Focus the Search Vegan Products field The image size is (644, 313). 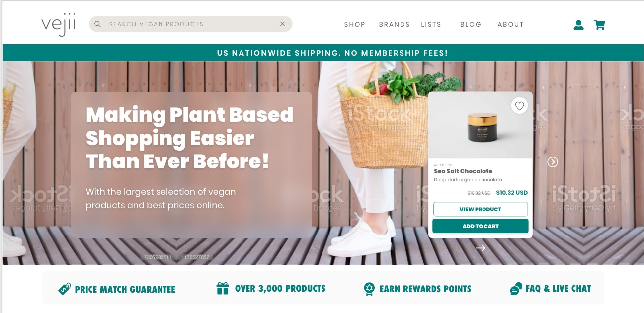191,24
